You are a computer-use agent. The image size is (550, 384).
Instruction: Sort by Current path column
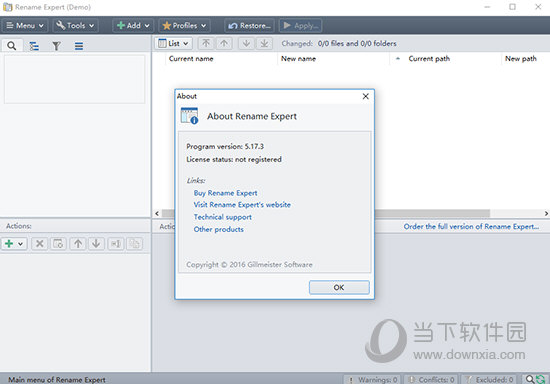point(446,59)
